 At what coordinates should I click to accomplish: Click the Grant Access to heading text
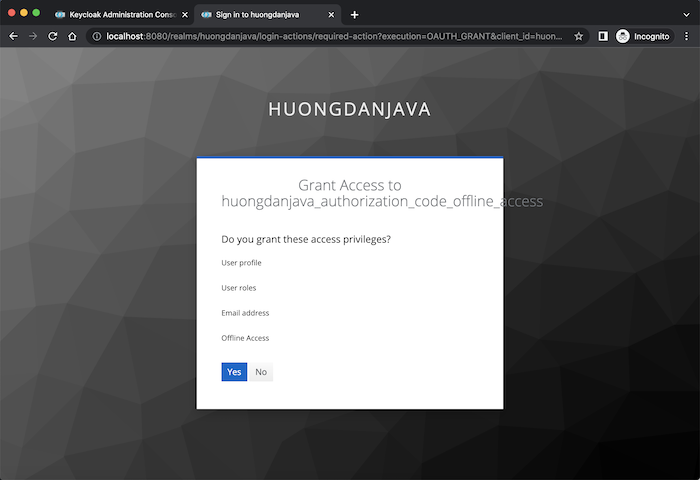(x=350, y=185)
